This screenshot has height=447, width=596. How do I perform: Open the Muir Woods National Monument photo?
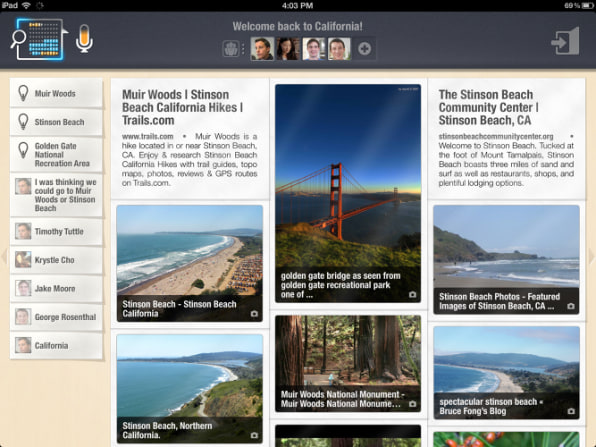point(348,363)
